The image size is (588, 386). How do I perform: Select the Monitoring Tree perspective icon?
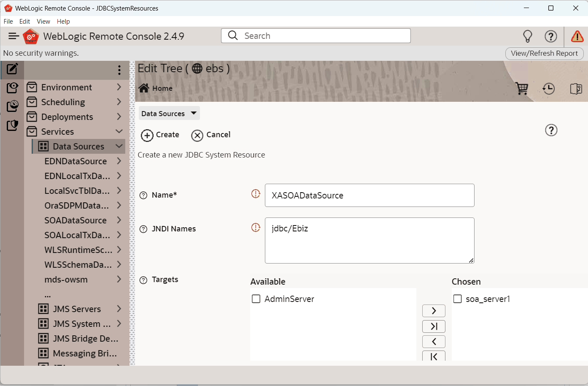12,106
